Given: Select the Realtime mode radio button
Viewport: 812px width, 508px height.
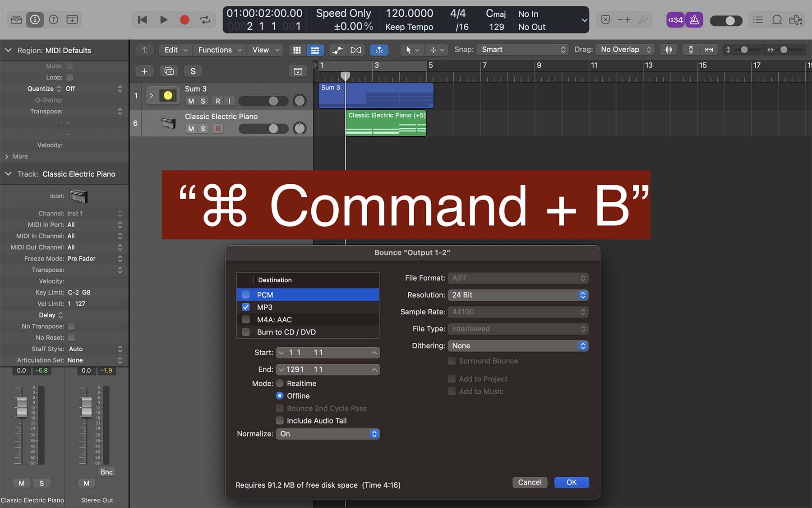Looking at the screenshot, I should coord(280,383).
